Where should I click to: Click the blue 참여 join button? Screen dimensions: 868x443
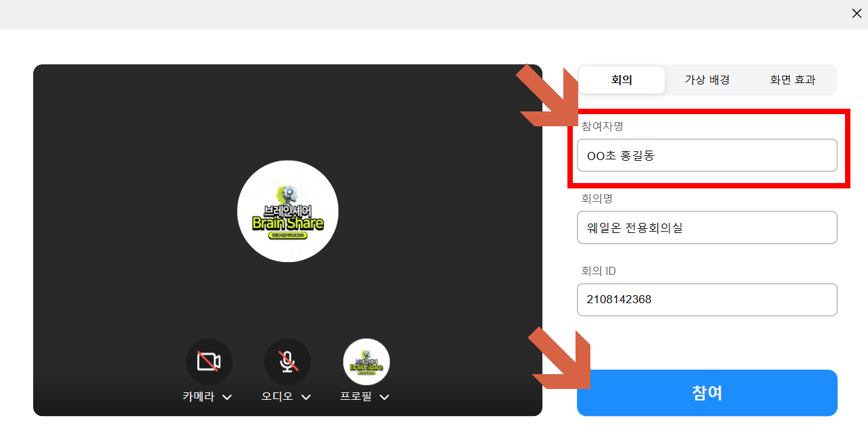coord(707,393)
